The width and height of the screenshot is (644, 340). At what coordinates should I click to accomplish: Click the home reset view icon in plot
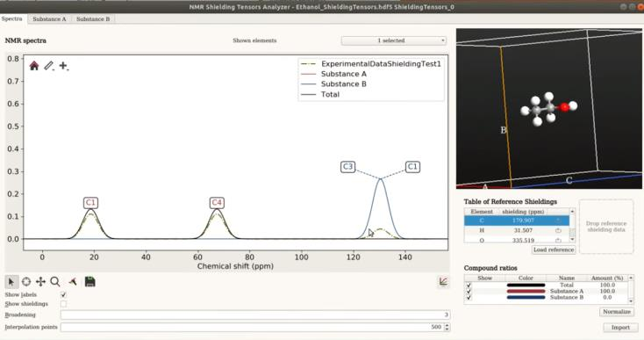(34, 66)
